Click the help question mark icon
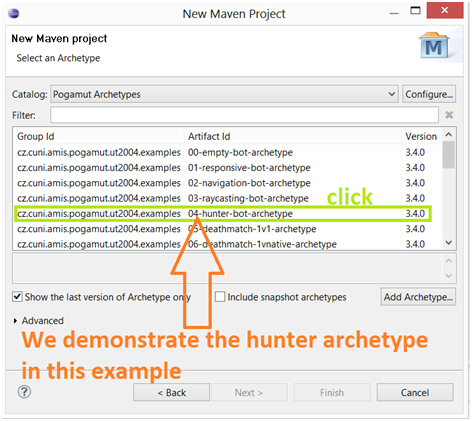 [24, 392]
